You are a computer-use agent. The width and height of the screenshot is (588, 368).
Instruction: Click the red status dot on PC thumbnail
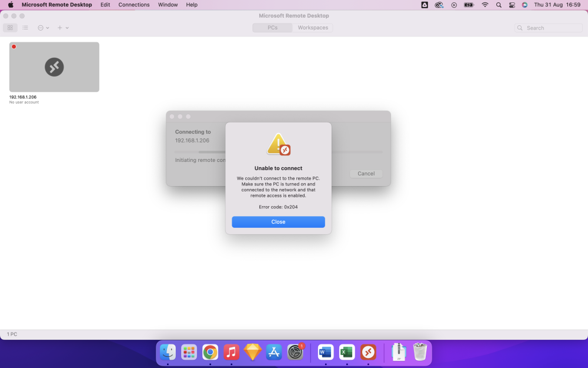[14, 47]
